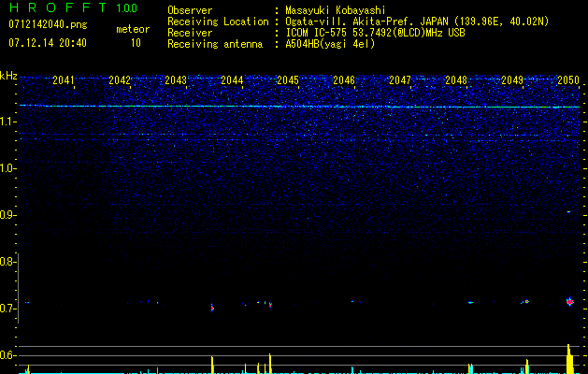Click the 2047 time marker

400,79
